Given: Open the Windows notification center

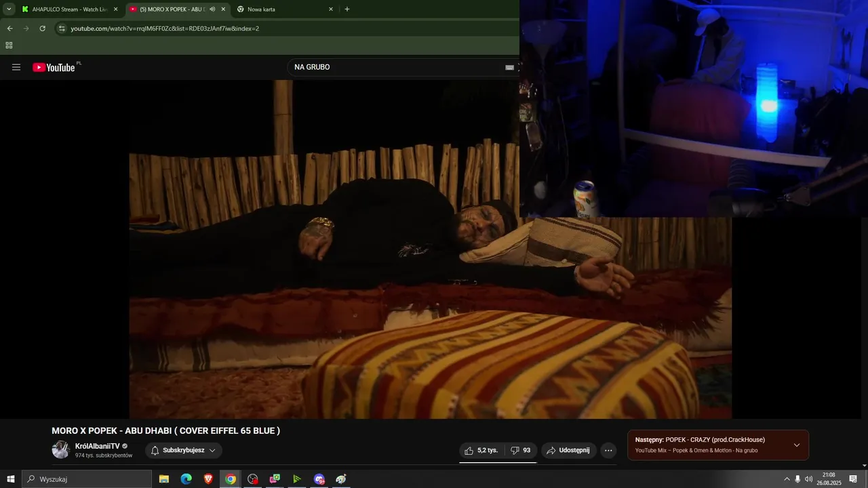Looking at the screenshot, I should pos(853,479).
